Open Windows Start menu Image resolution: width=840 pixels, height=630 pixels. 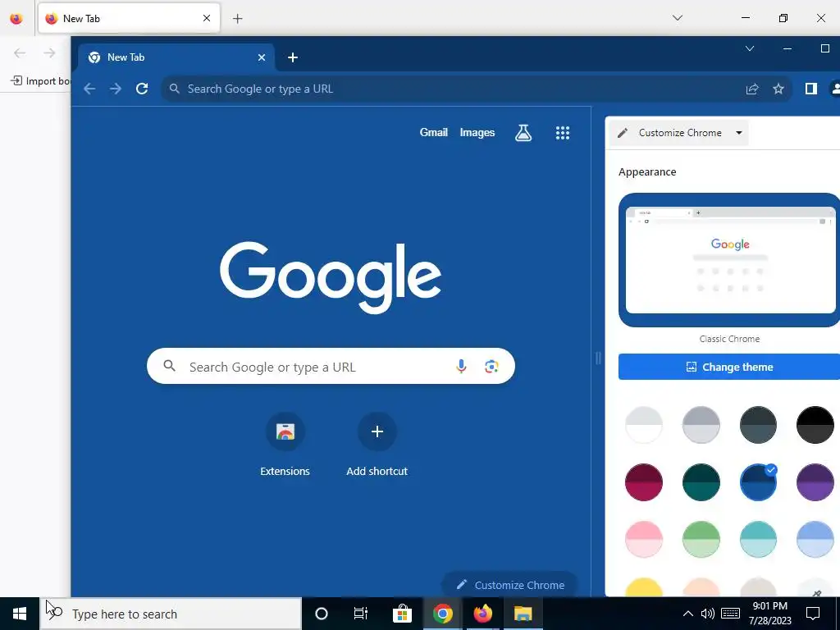tap(20, 614)
